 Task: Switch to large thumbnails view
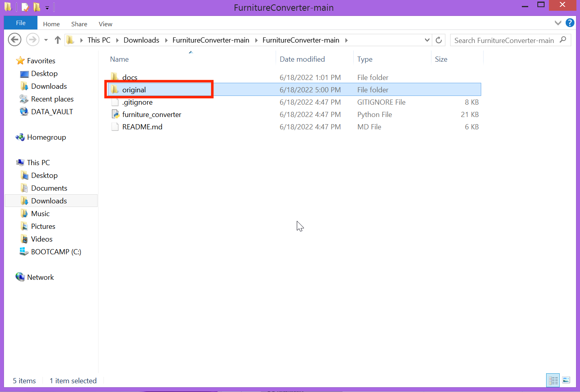click(x=566, y=380)
